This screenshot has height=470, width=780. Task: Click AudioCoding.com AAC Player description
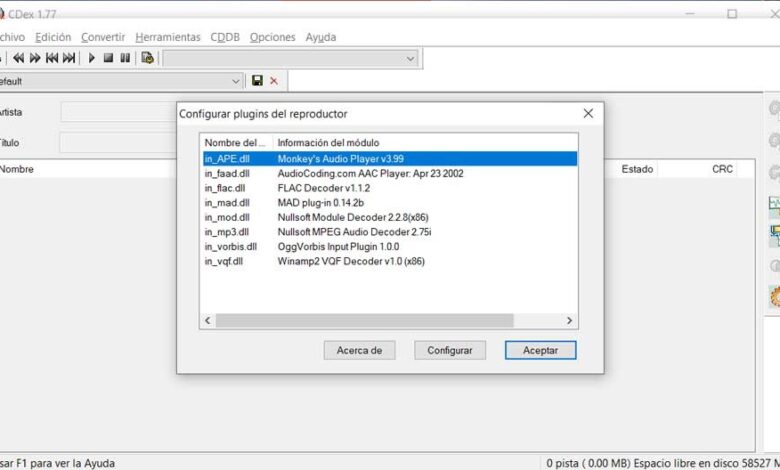point(371,174)
